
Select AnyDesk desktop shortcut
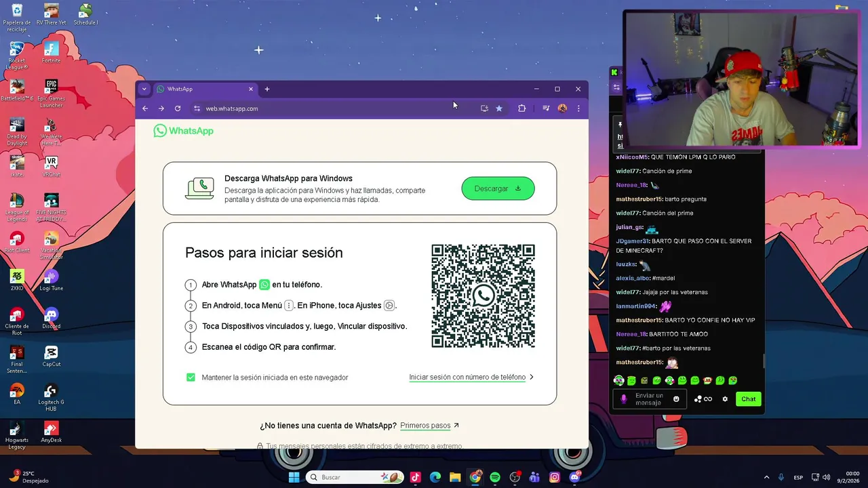click(51, 432)
